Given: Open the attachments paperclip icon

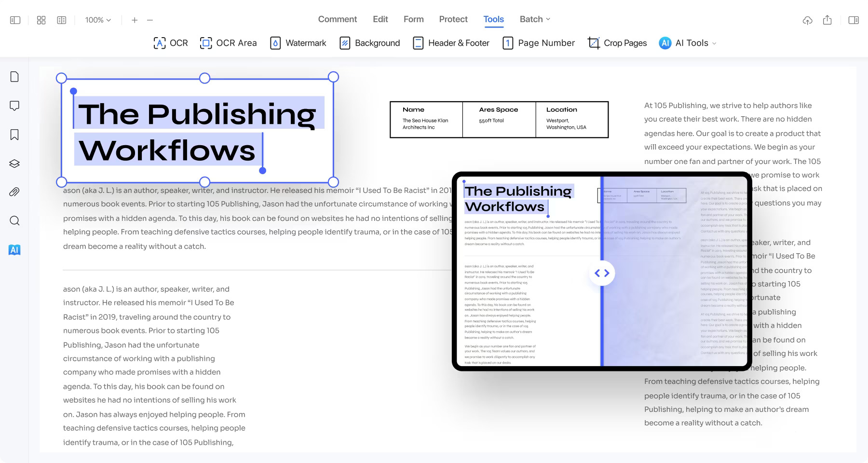Looking at the screenshot, I should (14, 192).
